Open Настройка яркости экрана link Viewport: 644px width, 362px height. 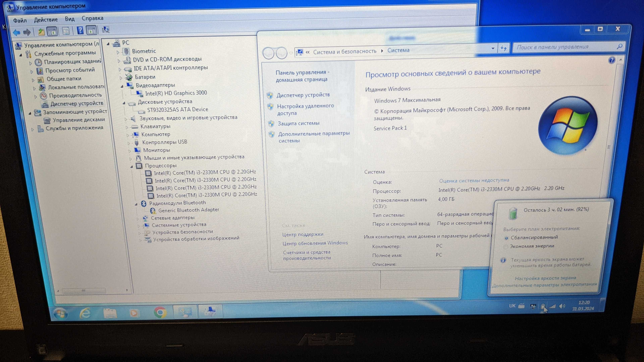[546, 278]
